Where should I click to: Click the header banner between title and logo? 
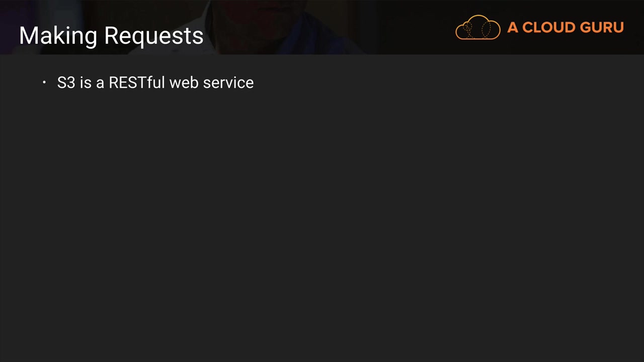327,28
